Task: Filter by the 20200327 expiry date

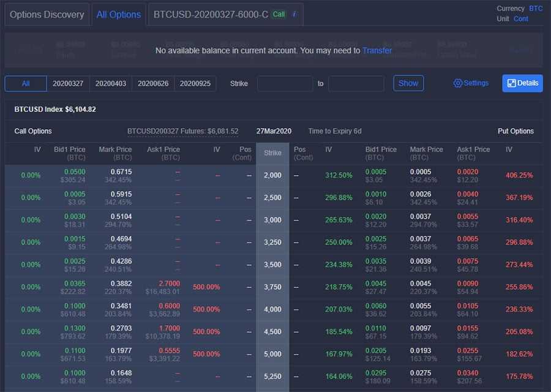Action: (68, 83)
